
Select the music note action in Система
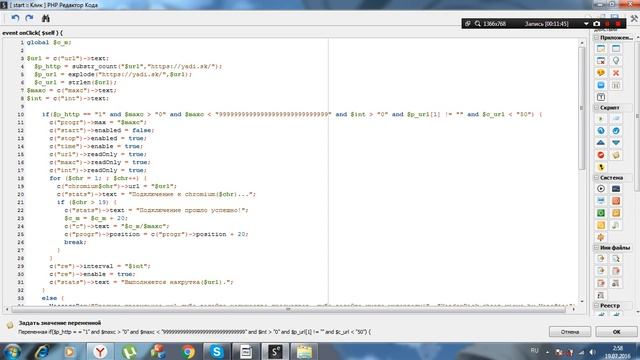(x=616, y=225)
